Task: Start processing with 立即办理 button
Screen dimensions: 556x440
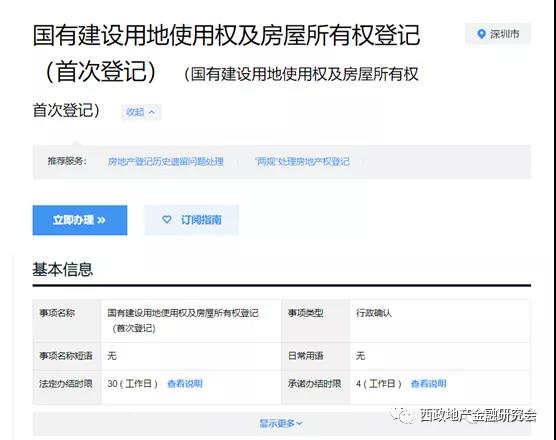Action: click(x=80, y=220)
